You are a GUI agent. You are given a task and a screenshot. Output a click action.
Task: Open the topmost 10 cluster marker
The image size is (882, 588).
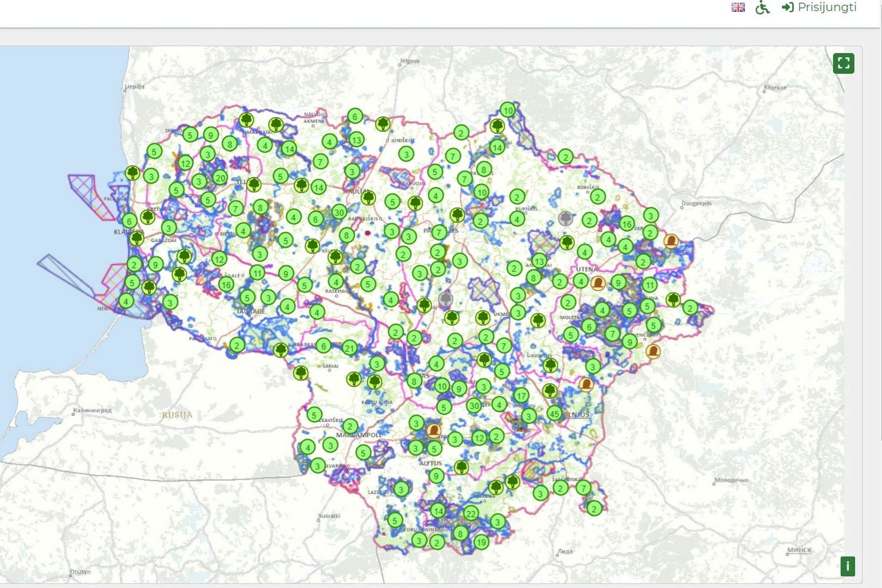pyautogui.click(x=508, y=110)
